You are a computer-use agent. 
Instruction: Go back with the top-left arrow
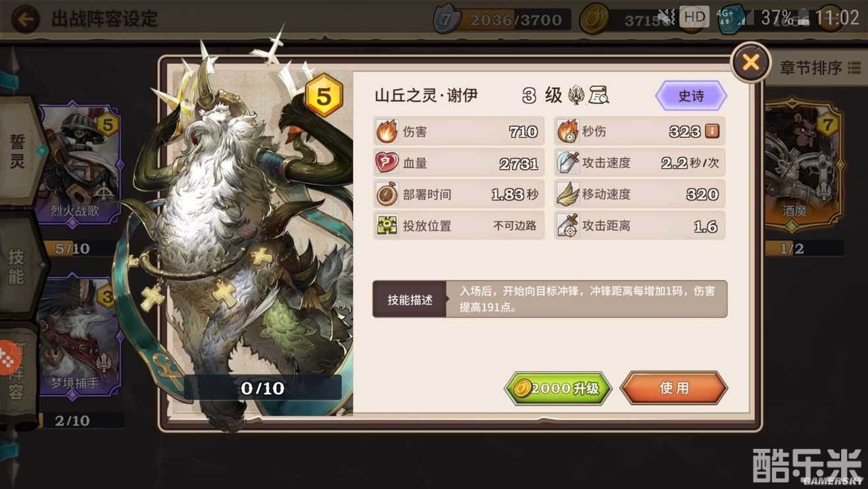coord(25,19)
